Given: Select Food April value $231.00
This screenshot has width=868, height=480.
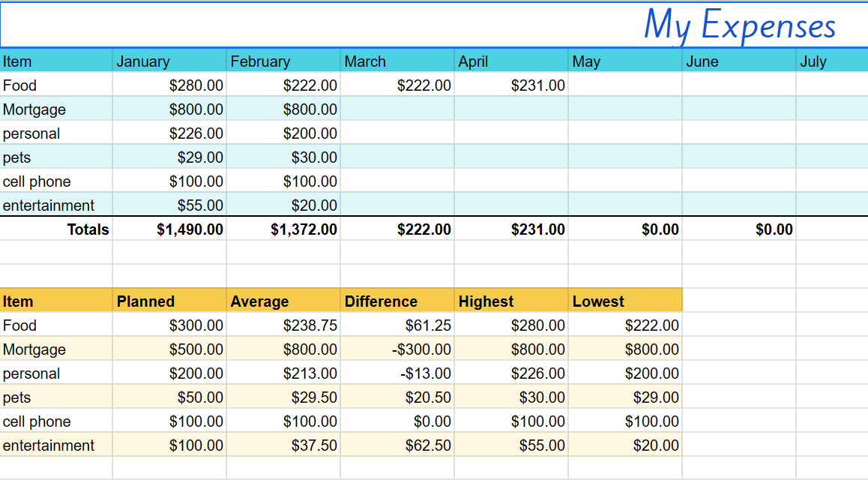Looking at the screenshot, I should [x=511, y=85].
